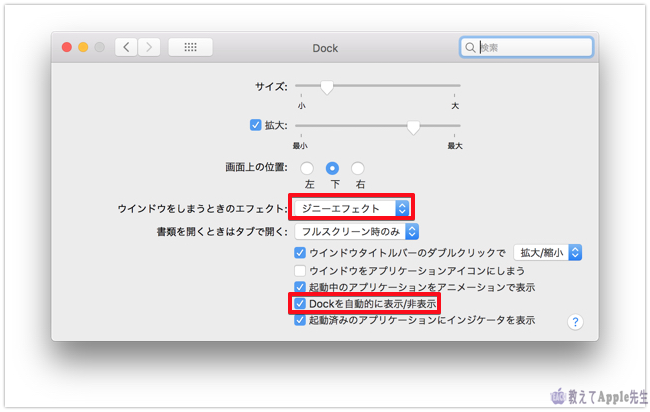
Task: Click the magnifier icon in search field
Action: tap(470, 48)
